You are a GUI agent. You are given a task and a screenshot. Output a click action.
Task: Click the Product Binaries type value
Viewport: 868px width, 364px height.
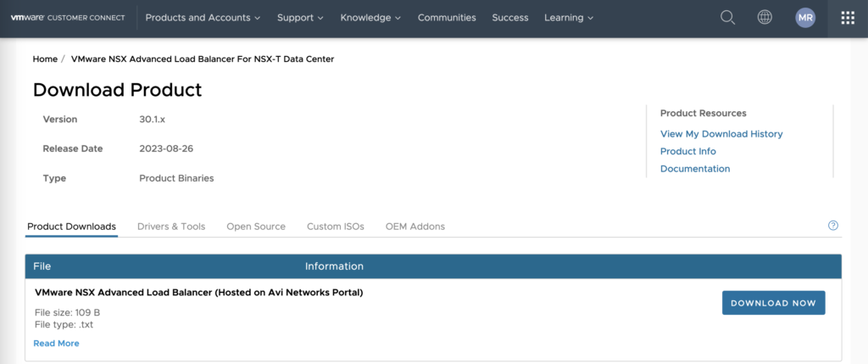(x=176, y=178)
